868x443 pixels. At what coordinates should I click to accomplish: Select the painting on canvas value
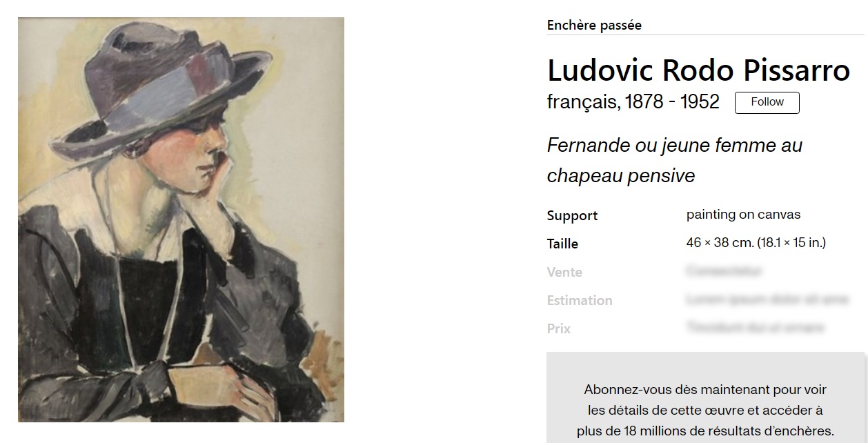coord(743,215)
